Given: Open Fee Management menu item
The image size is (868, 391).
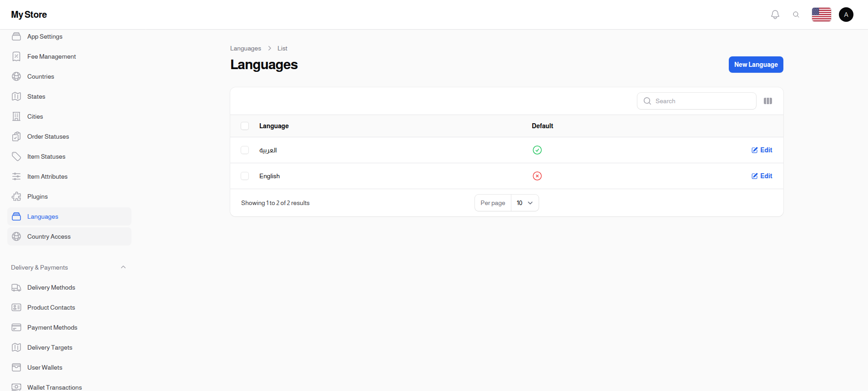Looking at the screenshot, I should pos(69,56).
